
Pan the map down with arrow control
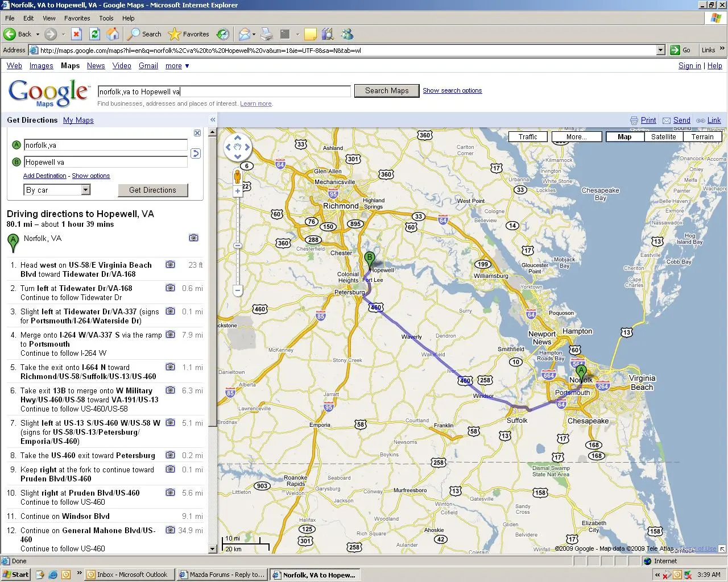[238, 157]
